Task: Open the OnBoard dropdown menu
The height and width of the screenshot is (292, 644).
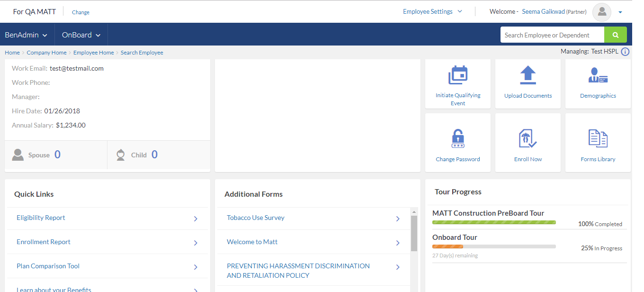Action: click(80, 35)
